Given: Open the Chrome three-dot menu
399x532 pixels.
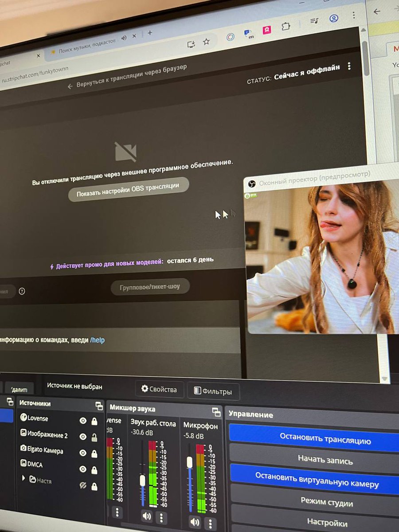Looking at the screenshot, I should 354,15.
